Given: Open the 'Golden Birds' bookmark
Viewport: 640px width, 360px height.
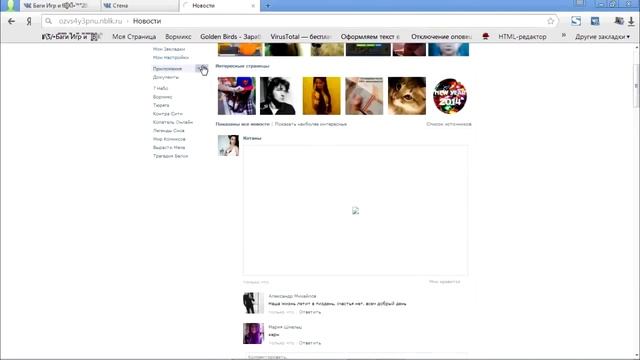Looking at the screenshot, I should coord(230,37).
